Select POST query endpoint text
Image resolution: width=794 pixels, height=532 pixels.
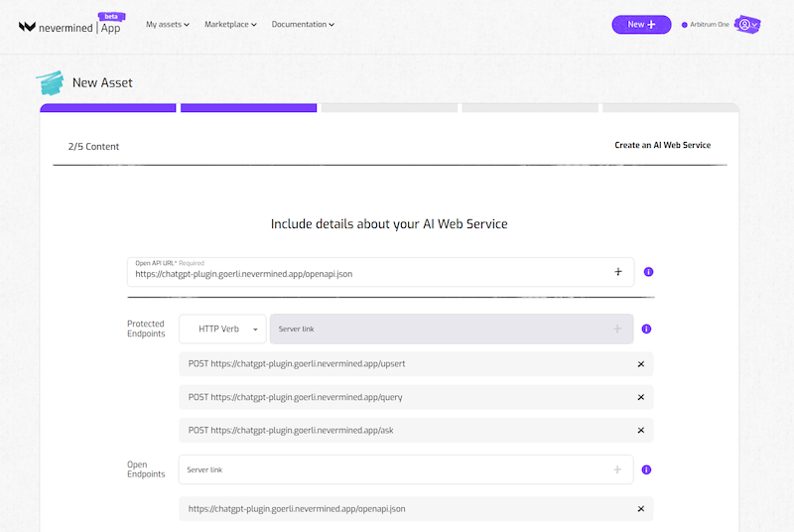(x=295, y=397)
